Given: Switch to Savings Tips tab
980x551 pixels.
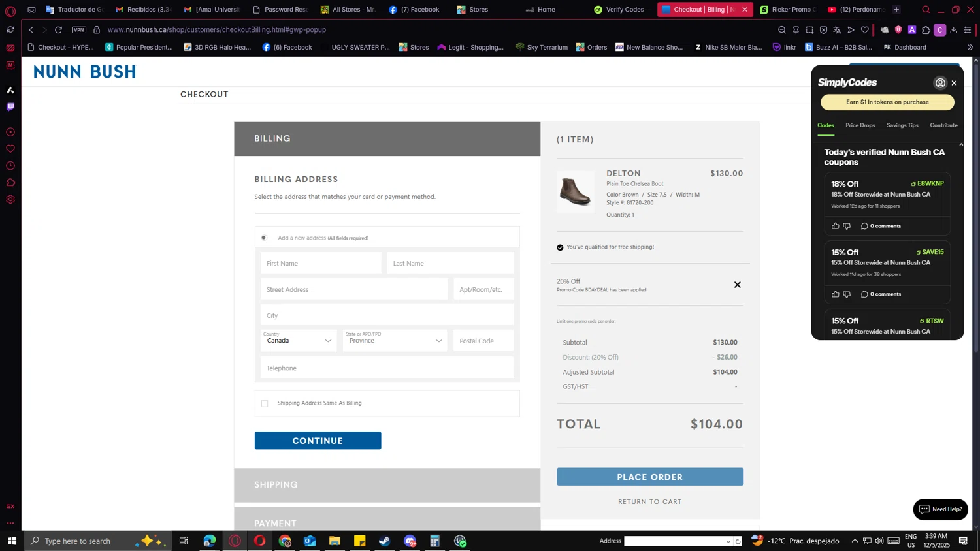Looking at the screenshot, I should pos(902,125).
